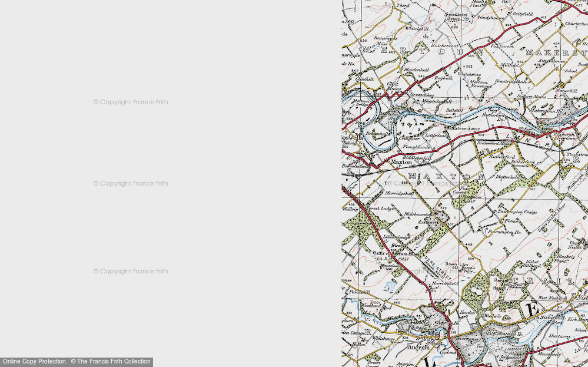
Task: Click the Ancrum village label
Action: pos(418,348)
